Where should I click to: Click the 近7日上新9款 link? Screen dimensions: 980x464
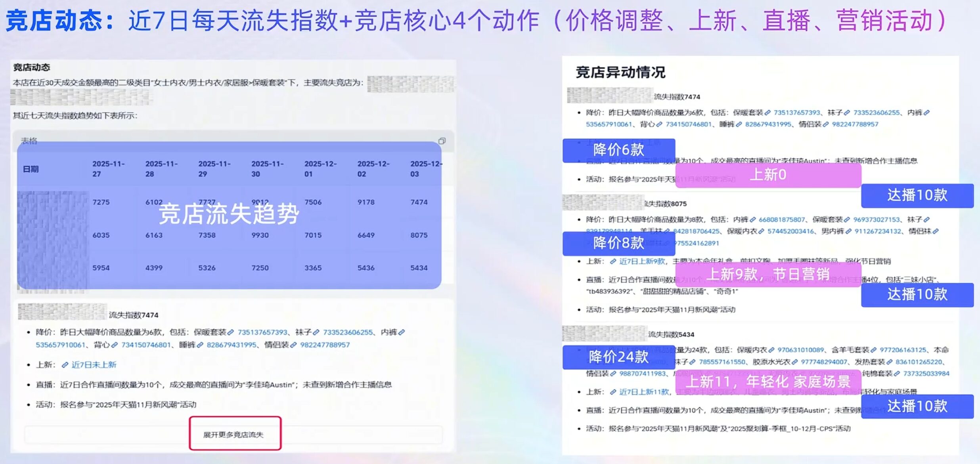pos(642,261)
